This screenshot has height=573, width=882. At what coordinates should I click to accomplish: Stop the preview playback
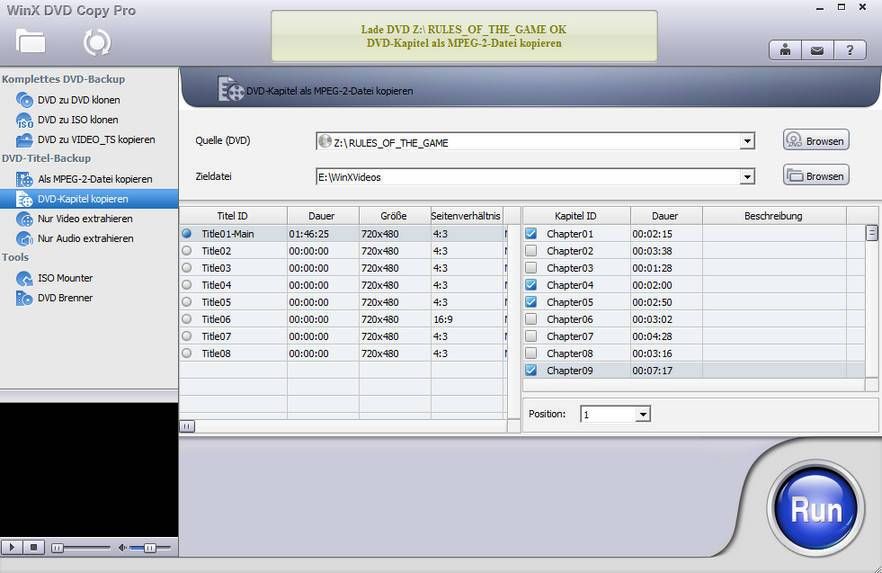tap(34, 547)
